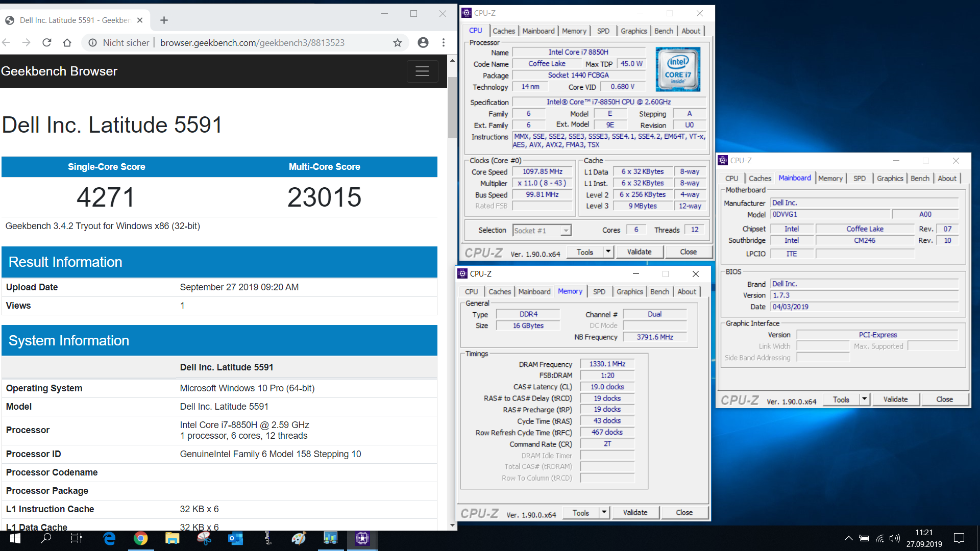Image resolution: width=980 pixels, height=551 pixels.
Task: Click Validate in the Mainboard CPU-Z window
Action: tap(895, 399)
